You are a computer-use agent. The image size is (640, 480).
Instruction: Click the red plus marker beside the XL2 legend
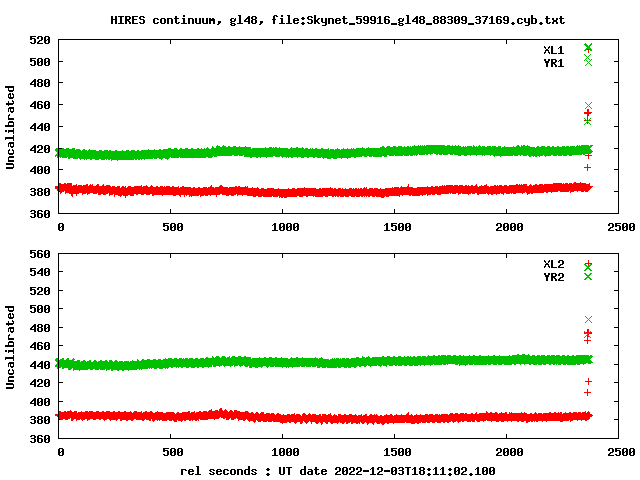tap(588, 264)
